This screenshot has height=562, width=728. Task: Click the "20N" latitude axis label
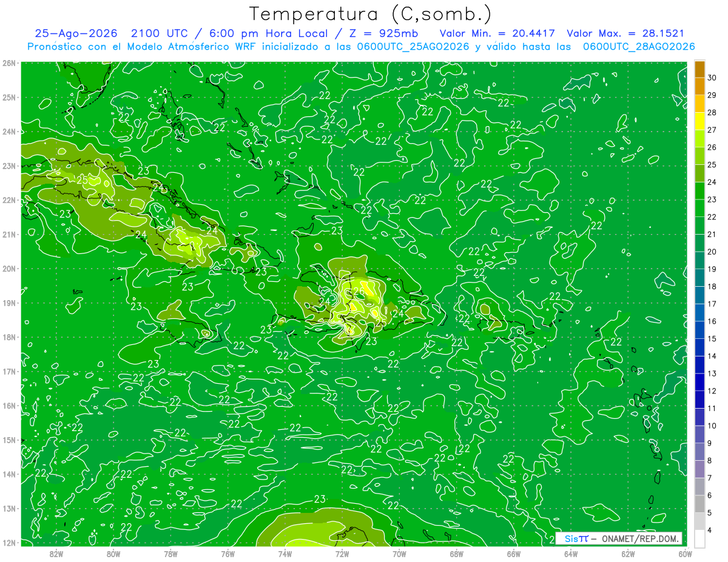click(x=10, y=269)
